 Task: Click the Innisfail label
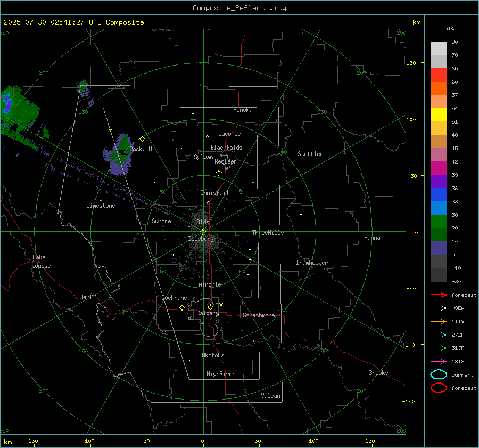point(214,193)
